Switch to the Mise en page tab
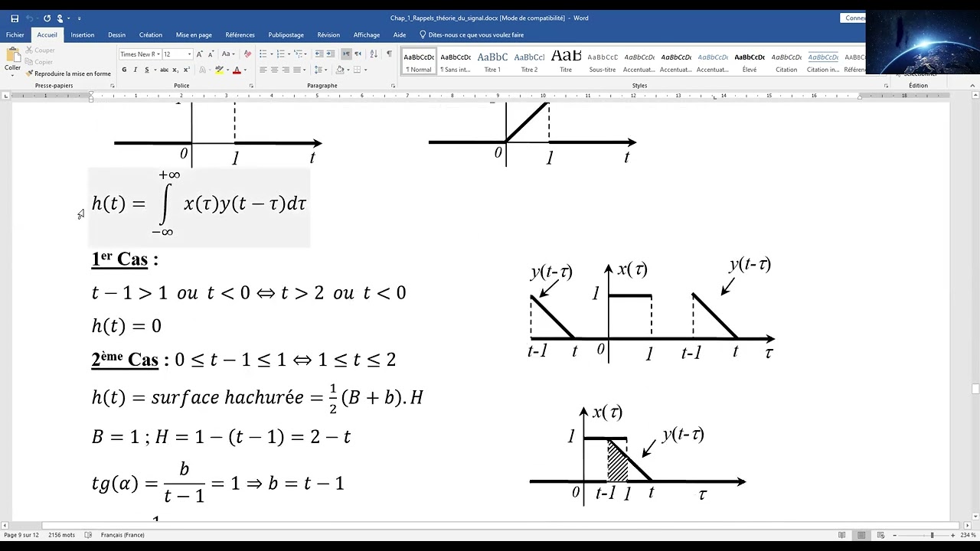The image size is (980, 551). [x=194, y=34]
